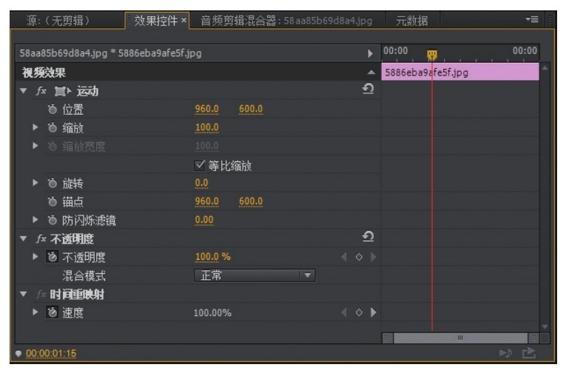This screenshot has height=373, width=566.
Task: Go to next 不透明度 keyframe
Action: point(373,257)
